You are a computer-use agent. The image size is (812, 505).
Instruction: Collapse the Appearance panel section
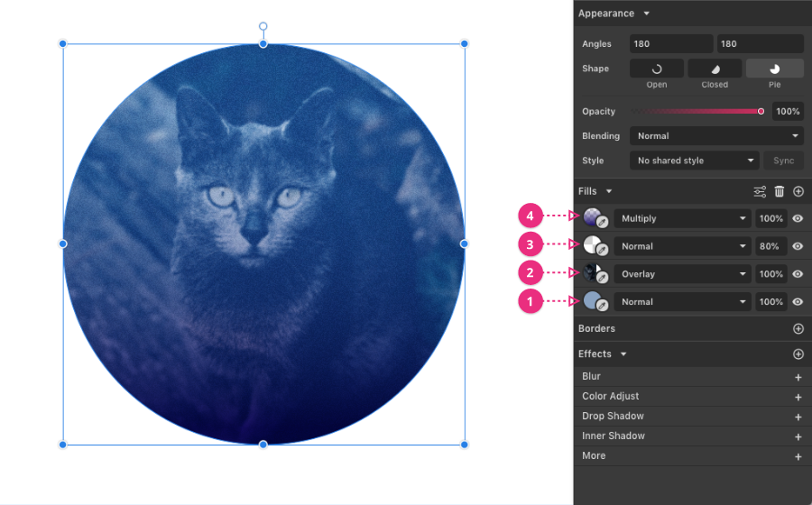coord(647,14)
